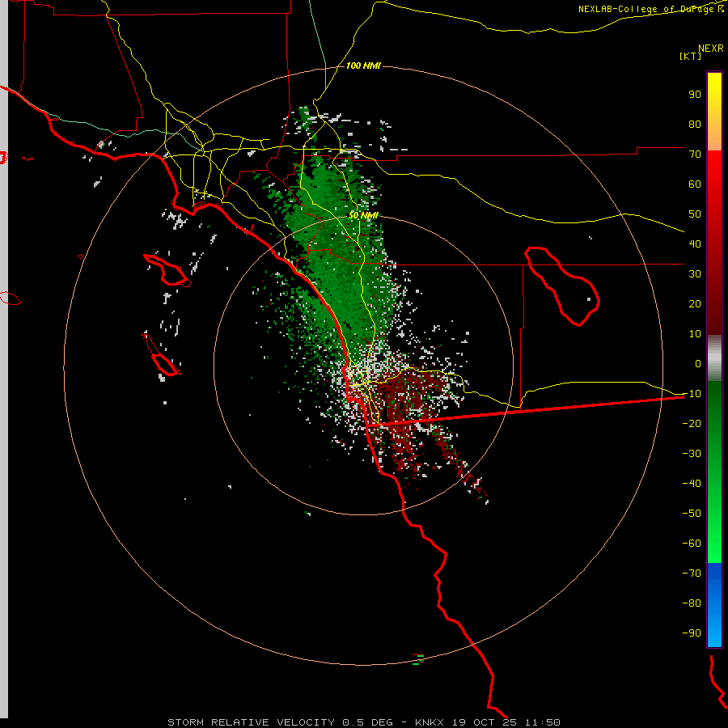Click the "[KT]" units label
The width and height of the screenshot is (728, 728).
tap(691, 56)
